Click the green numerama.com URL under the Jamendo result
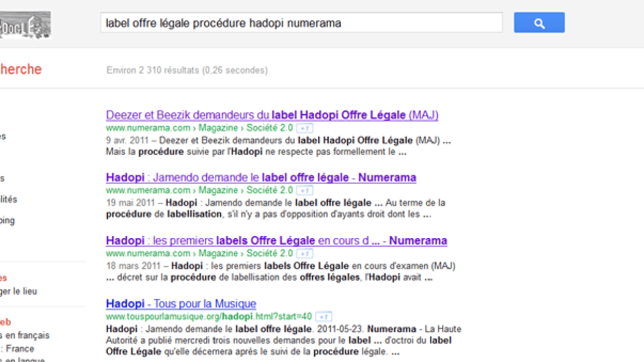 coord(200,190)
